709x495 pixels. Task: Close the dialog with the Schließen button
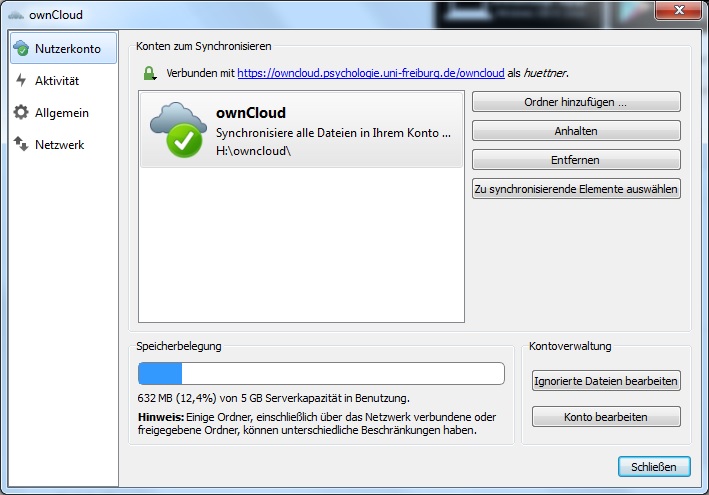click(654, 467)
